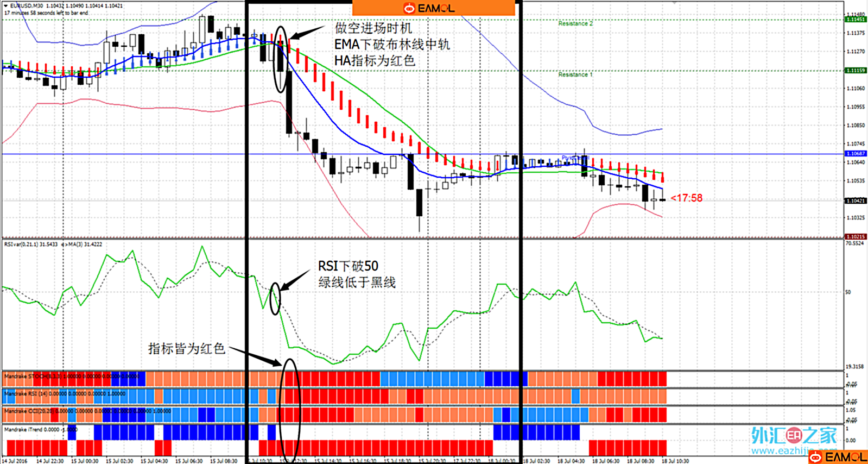Click the red <17:58 countdown label
The width and height of the screenshot is (868, 464).
tap(687, 198)
